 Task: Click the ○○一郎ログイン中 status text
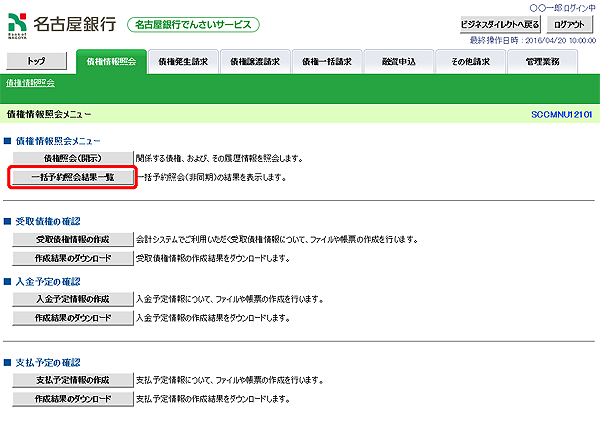coord(562,8)
